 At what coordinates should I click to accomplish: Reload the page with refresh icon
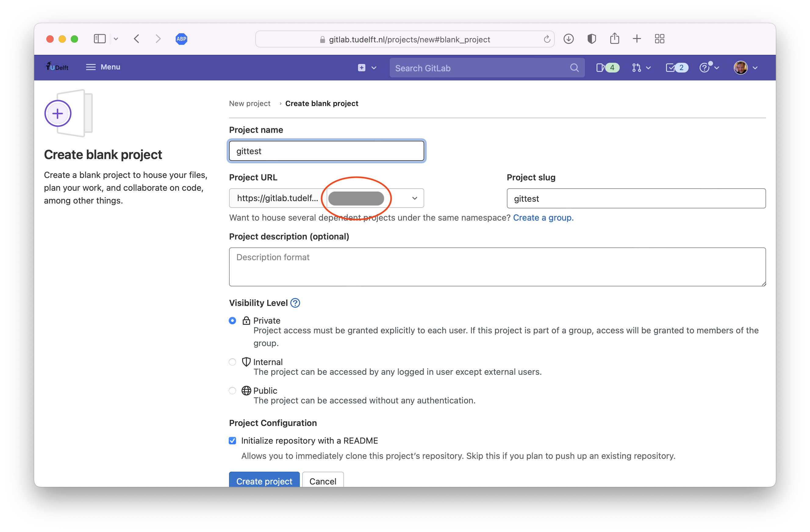coord(547,39)
